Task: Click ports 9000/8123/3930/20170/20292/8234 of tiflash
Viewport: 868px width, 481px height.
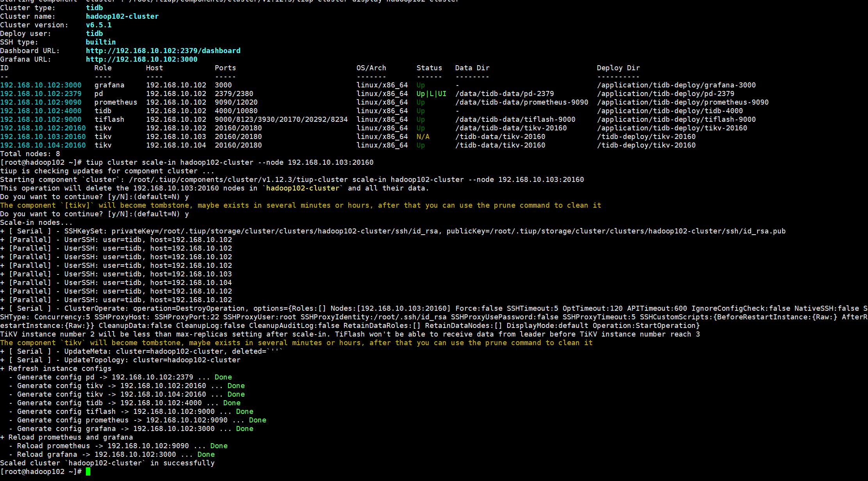Action: click(281, 119)
